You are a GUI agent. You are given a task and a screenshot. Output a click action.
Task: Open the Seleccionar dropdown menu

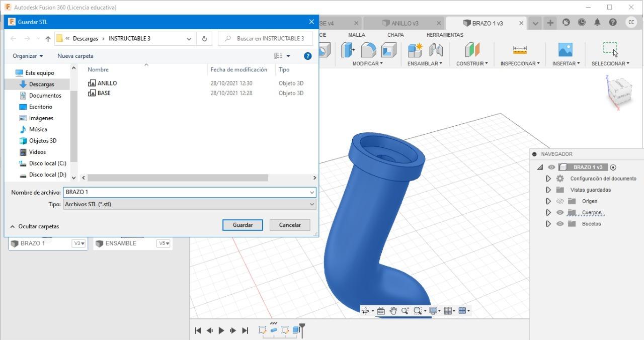tap(610, 63)
